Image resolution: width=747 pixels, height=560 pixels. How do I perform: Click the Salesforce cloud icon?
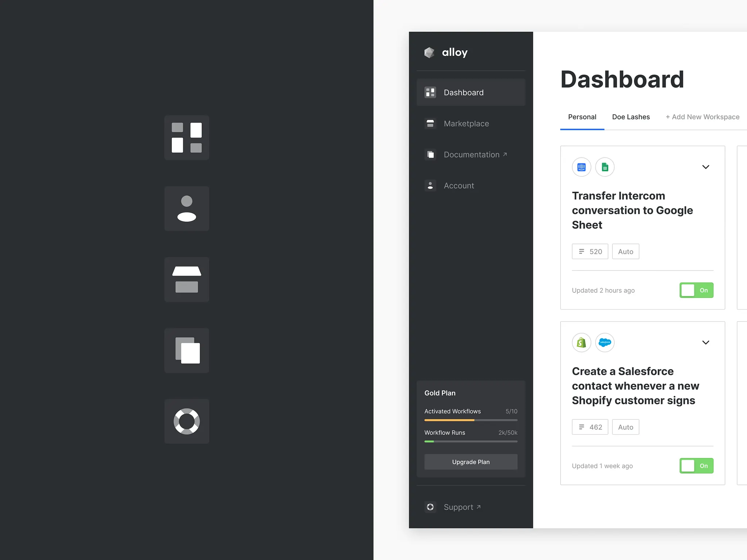605,342
